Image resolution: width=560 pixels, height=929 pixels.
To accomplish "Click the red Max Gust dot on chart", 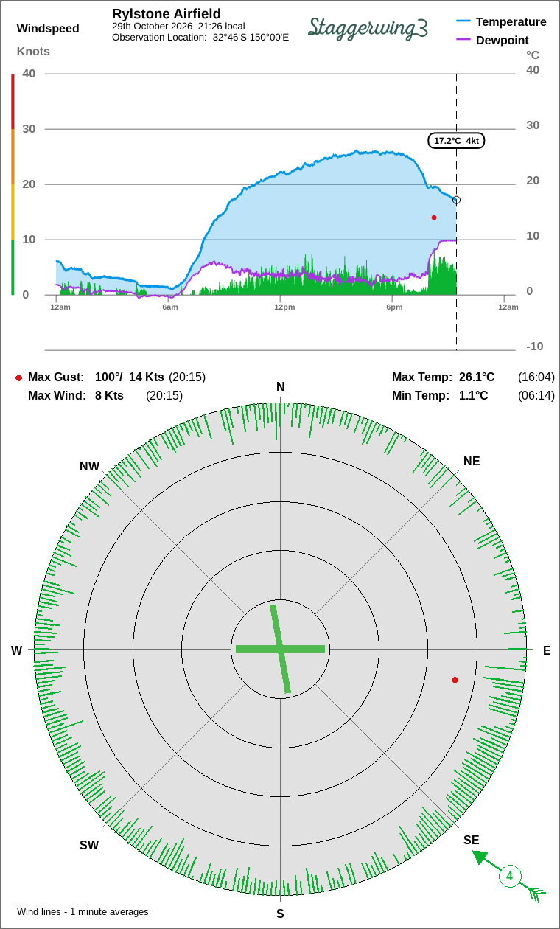I will pos(434,218).
